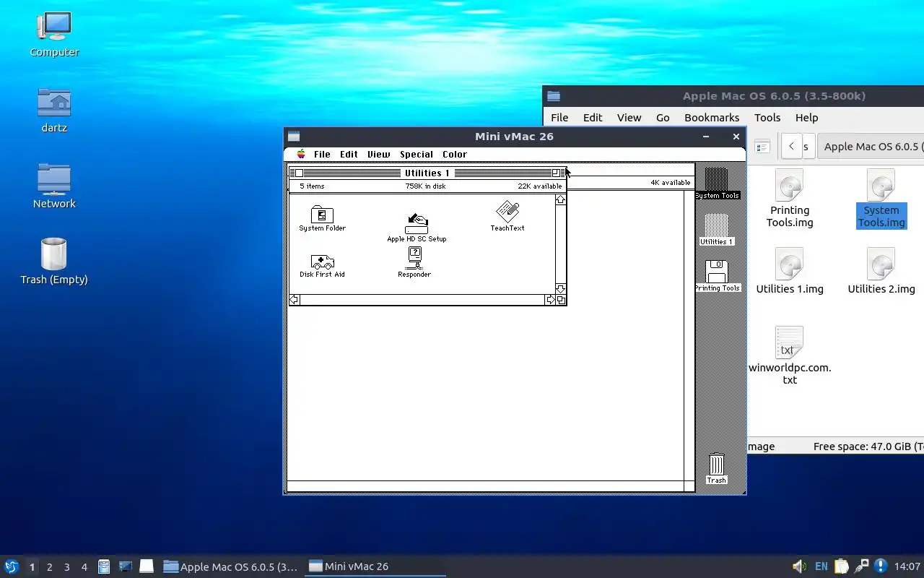Select winworldpc.com.txt file
924x578 pixels.
point(790,355)
